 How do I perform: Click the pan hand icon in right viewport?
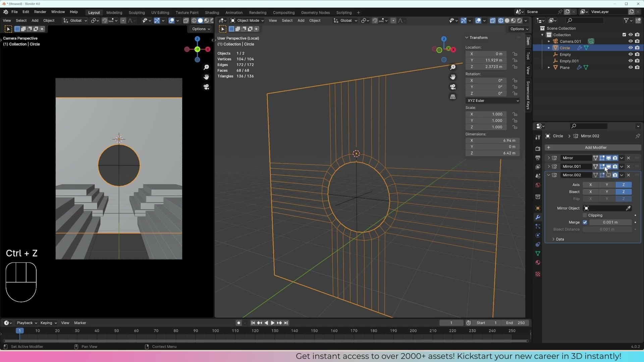[453, 77]
